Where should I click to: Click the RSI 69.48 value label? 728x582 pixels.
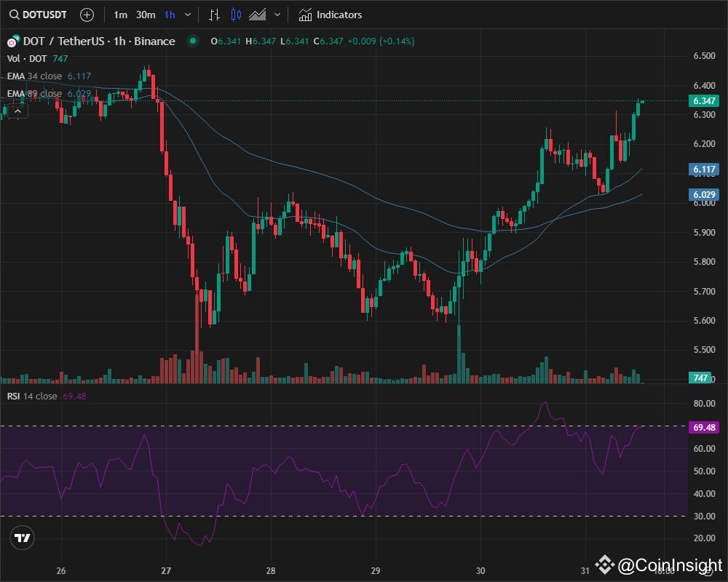tap(703, 427)
